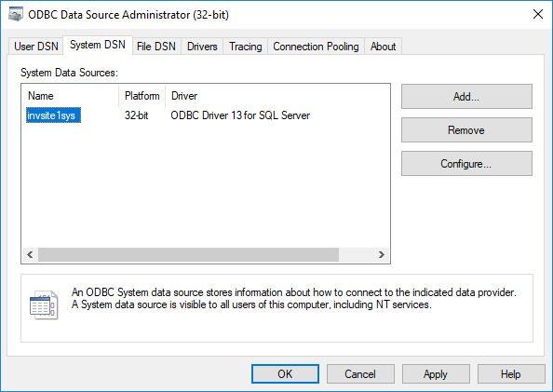Viewport: 553px width, 392px height.
Task: Click the Platform column header
Action: tap(142, 96)
